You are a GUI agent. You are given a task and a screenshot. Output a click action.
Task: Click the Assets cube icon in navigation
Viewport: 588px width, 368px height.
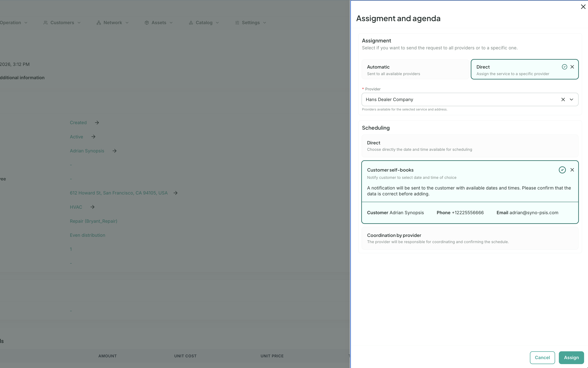pyautogui.click(x=147, y=23)
